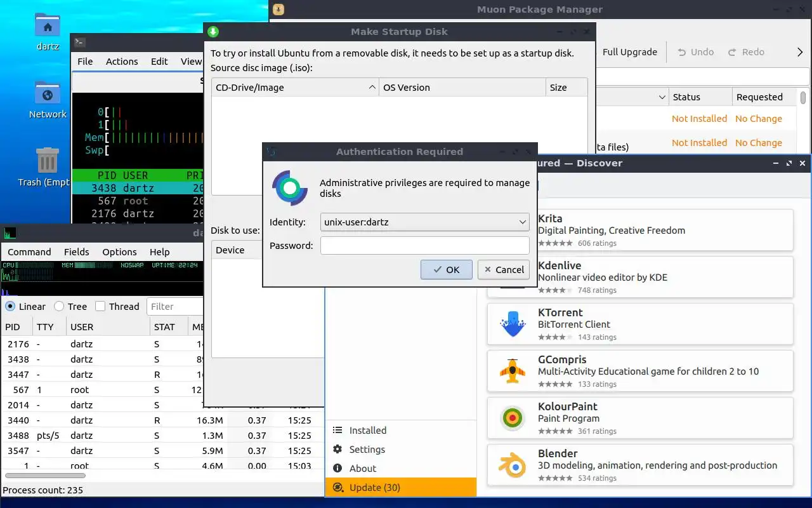Click the Status column header in Muon

click(x=700, y=97)
